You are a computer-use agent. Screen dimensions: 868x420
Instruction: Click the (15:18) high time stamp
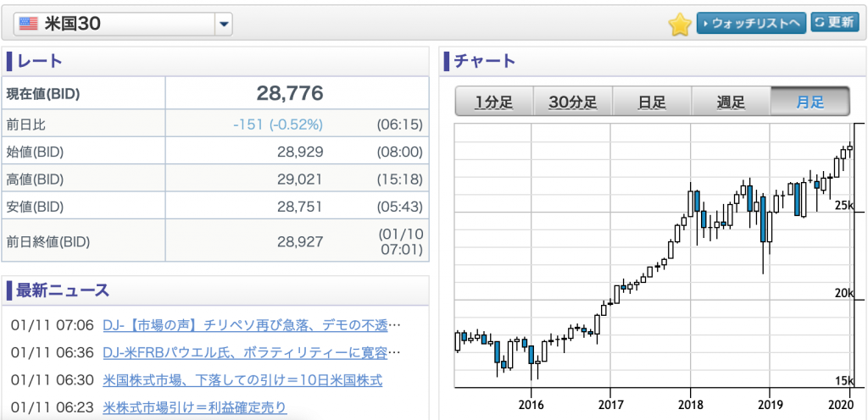tap(400, 179)
